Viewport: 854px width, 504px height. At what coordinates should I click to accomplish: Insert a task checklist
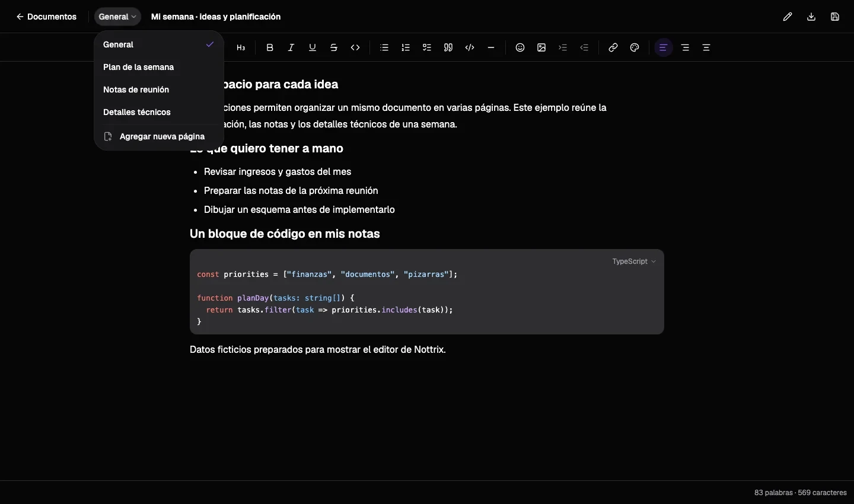(427, 47)
